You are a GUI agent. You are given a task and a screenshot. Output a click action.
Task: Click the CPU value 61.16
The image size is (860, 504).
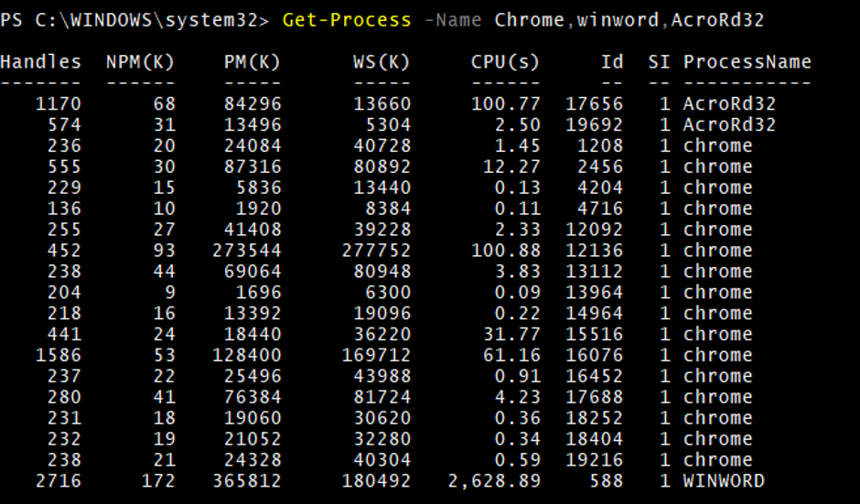click(511, 356)
